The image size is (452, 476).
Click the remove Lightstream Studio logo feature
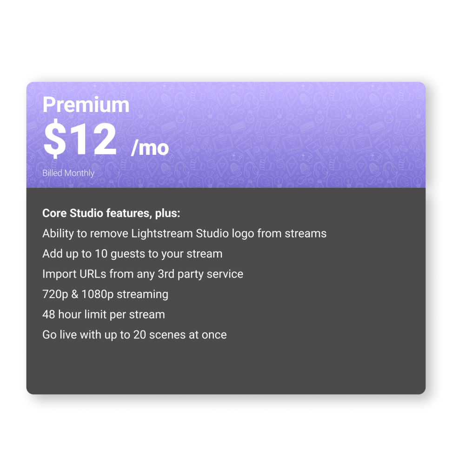(x=184, y=233)
